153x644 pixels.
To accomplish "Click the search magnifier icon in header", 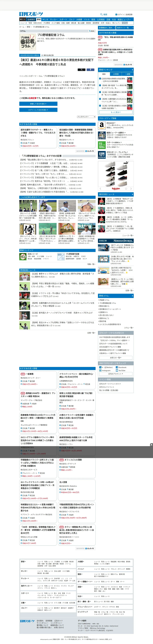I will (x=101, y=15).
